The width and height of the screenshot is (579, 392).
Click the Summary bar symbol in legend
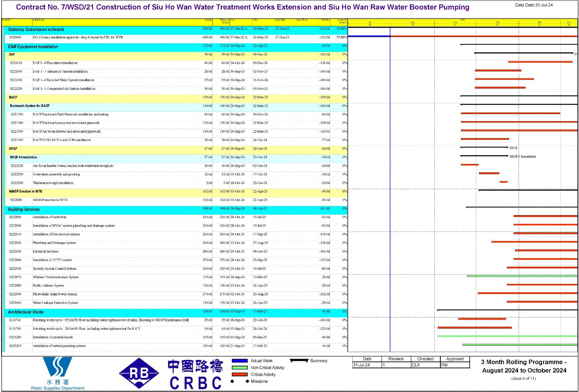click(x=299, y=361)
